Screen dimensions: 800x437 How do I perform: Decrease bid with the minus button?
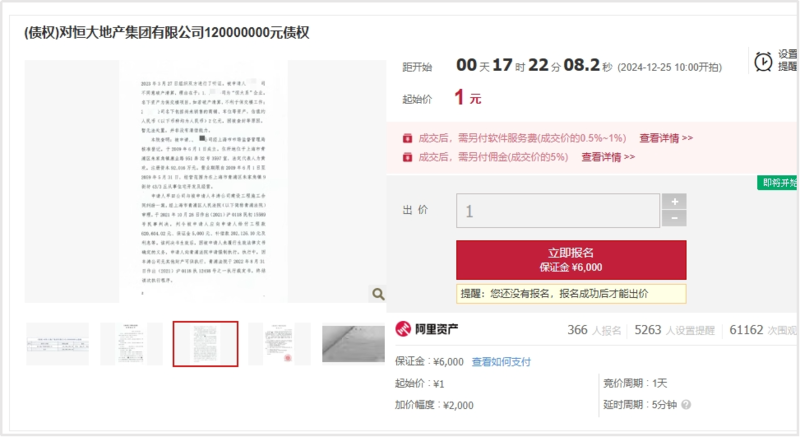tap(674, 218)
